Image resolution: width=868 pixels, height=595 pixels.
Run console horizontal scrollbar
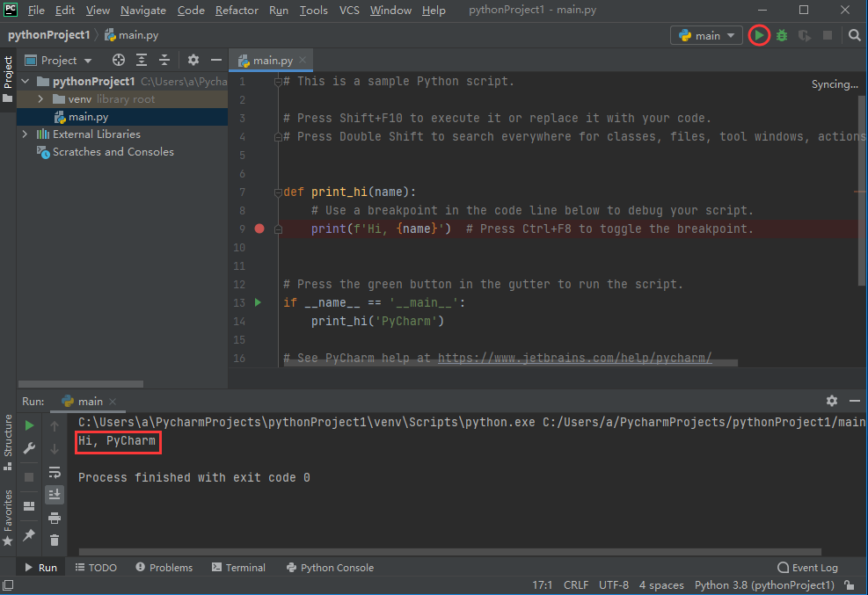(450, 551)
